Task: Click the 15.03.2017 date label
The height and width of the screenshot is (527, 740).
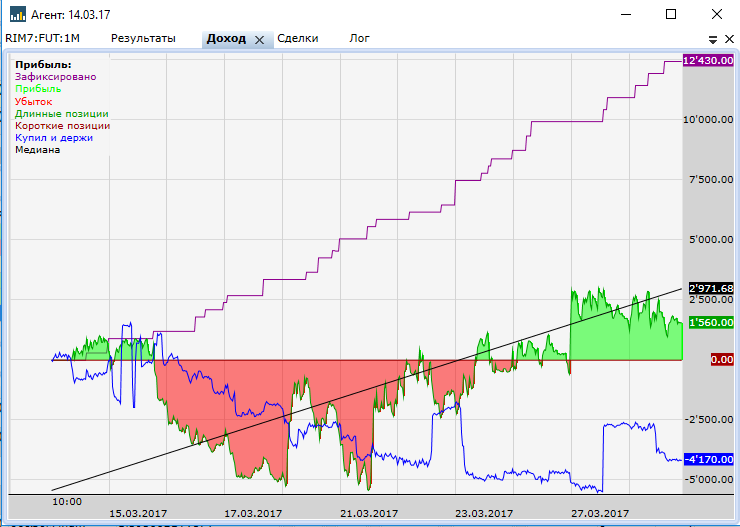Action: [x=138, y=513]
